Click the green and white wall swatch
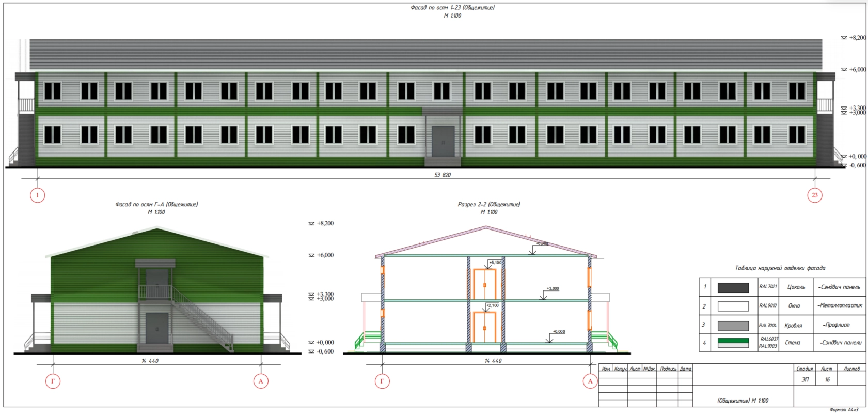Image resolution: width=868 pixels, height=414 pixels. click(733, 343)
